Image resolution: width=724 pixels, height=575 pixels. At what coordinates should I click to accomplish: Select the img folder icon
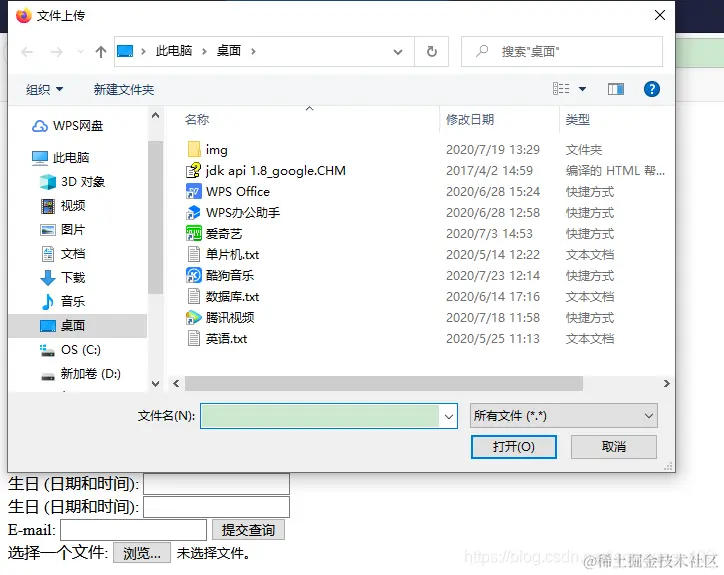point(194,150)
